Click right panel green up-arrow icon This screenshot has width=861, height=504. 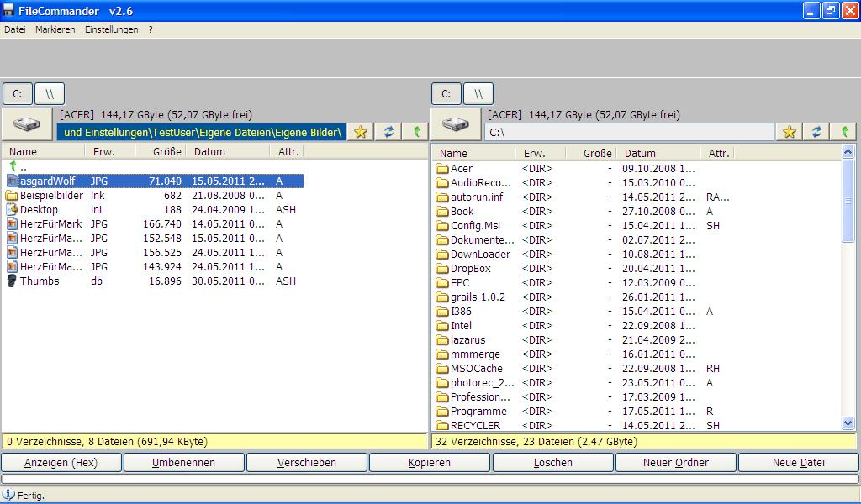(x=843, y=132)
